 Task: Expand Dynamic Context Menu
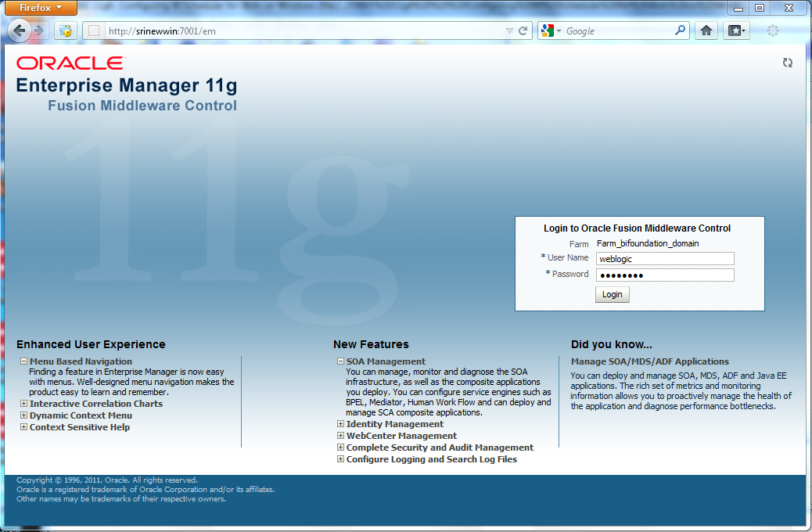pyautogui.click(x=23, y=415)
